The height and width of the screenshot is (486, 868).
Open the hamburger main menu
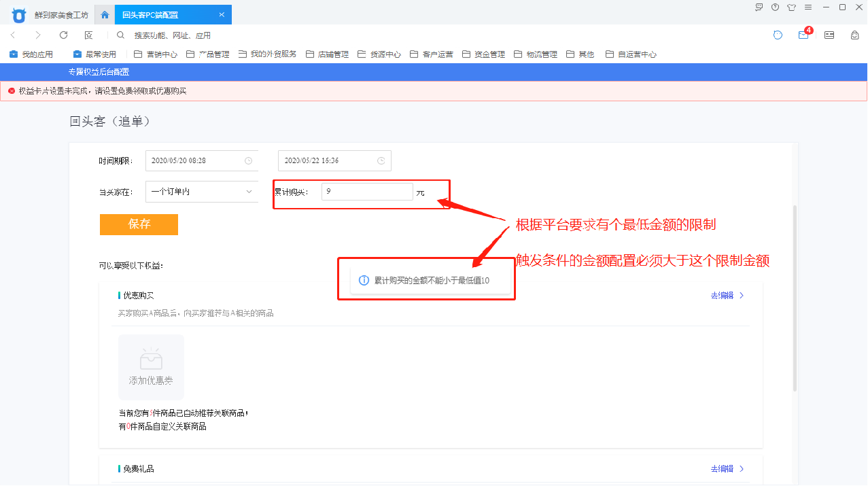point(808,7)
